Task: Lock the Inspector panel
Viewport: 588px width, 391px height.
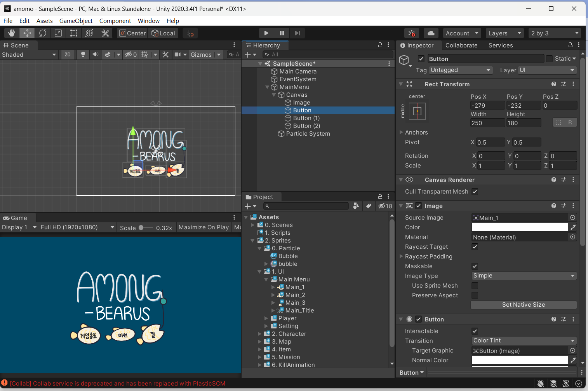Action: (x=571, y=45)
